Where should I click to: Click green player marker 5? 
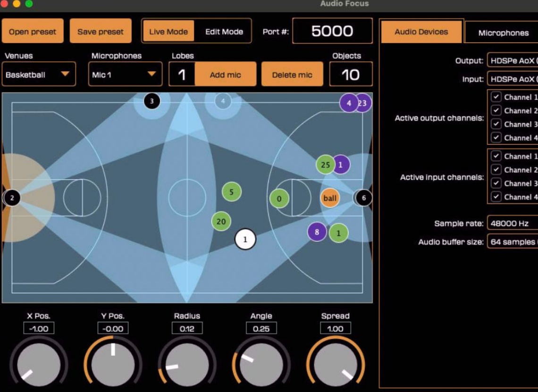point(231,192)
